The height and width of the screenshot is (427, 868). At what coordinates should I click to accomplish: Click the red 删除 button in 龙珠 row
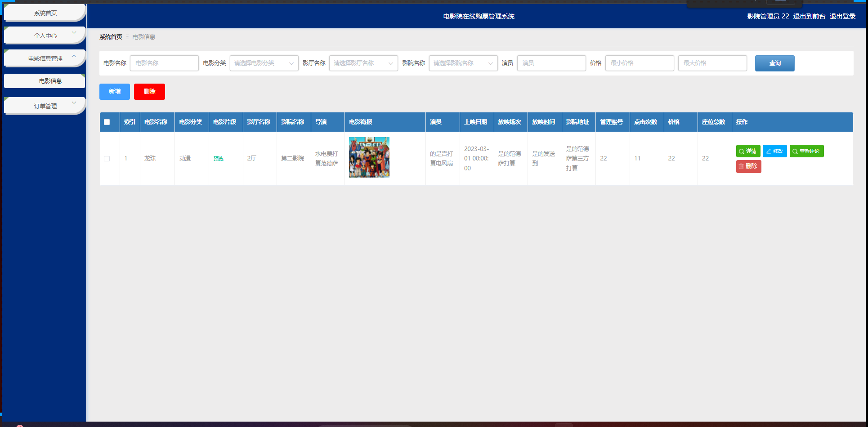click(748, 166)
